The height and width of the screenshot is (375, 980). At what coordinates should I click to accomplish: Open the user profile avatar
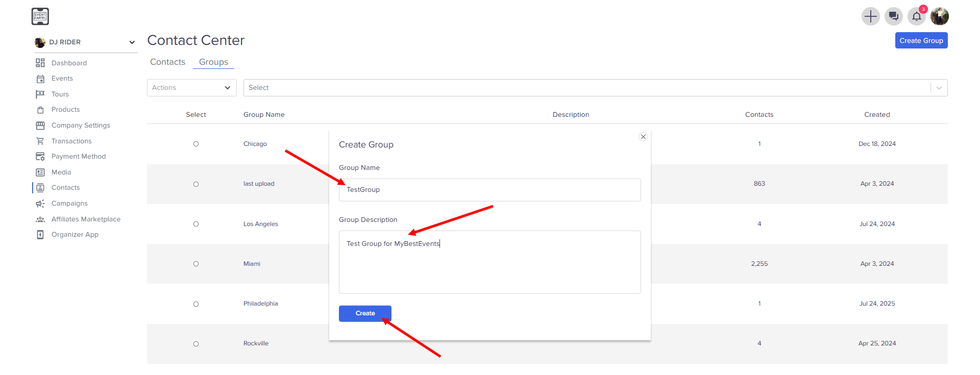940,16
